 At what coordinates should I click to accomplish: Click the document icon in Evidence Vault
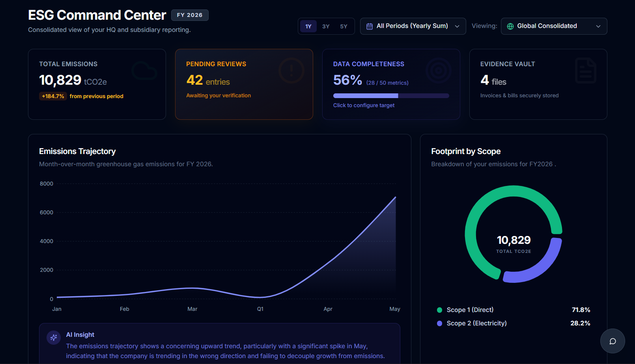pos(585,71)
